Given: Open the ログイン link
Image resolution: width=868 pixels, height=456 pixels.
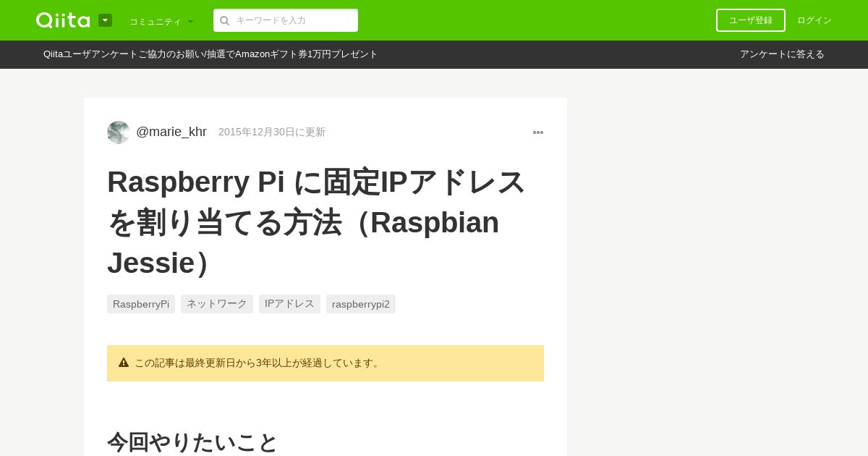Looking at the screenshot, I should click(x=814, y=20).
